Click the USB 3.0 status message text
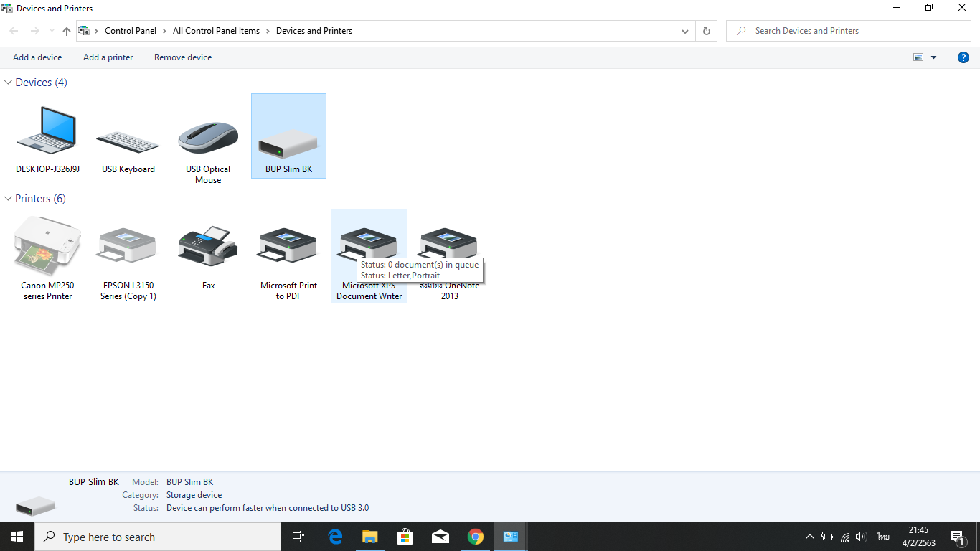The image size is (980, 551). 268,508
